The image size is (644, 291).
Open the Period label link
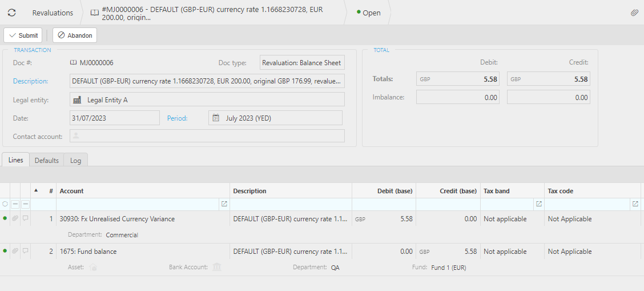(x=177, y=118)
